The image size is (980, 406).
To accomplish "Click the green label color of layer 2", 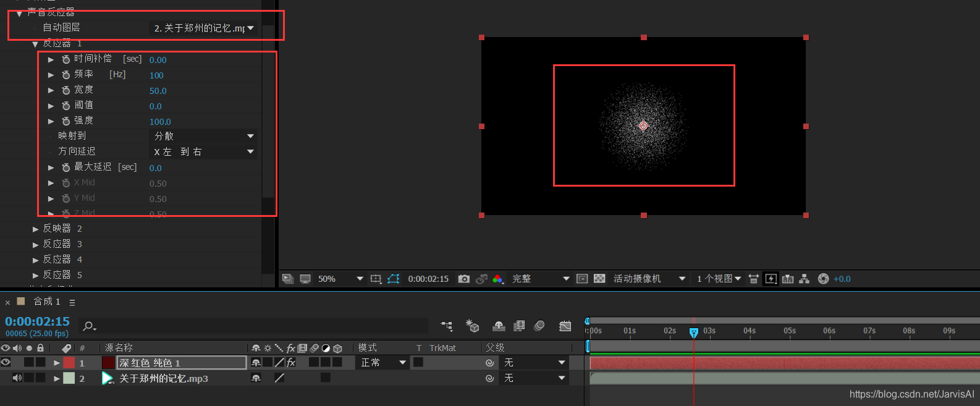I will click(x=69, y=378).
